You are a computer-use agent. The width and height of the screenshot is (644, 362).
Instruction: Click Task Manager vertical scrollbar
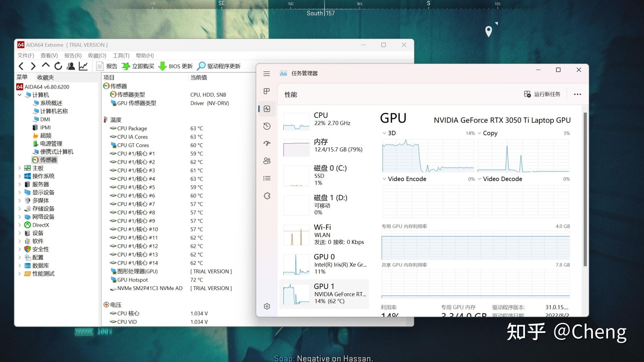[x=585, y=189]
